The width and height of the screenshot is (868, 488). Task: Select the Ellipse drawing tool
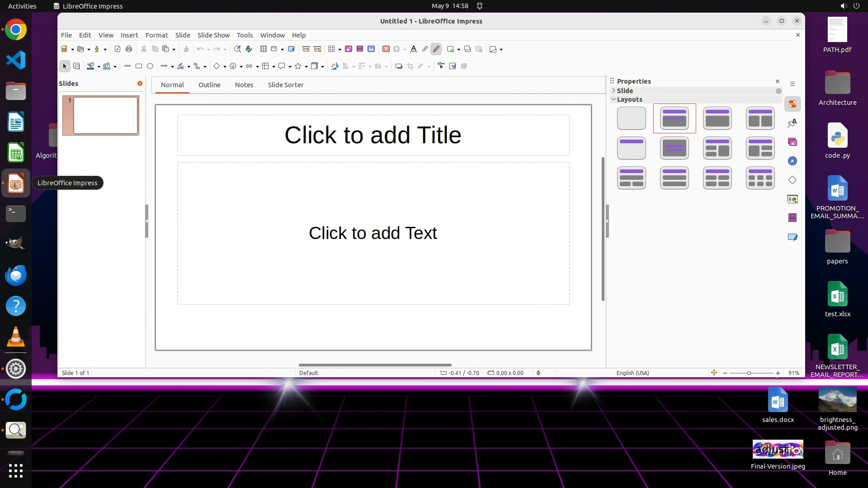pyautogui.click(x=150, y=66)
